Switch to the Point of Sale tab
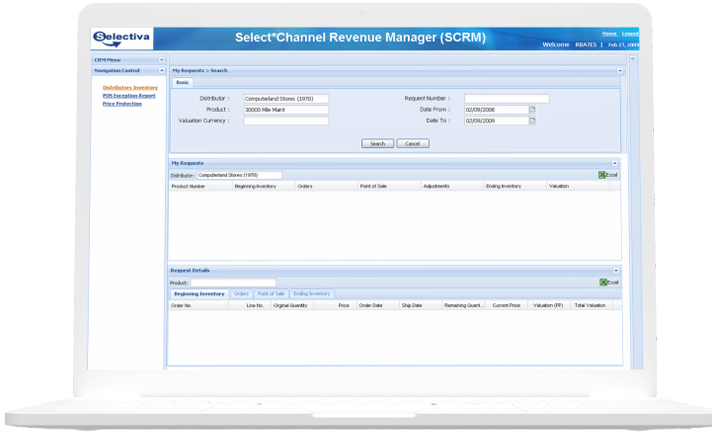This screenshot has height=435, width=717. point(271,294)
